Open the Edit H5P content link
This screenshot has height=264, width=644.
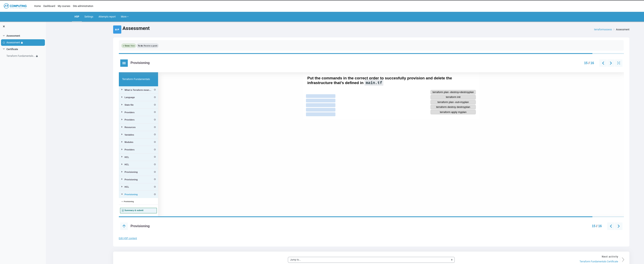(128, 238)
